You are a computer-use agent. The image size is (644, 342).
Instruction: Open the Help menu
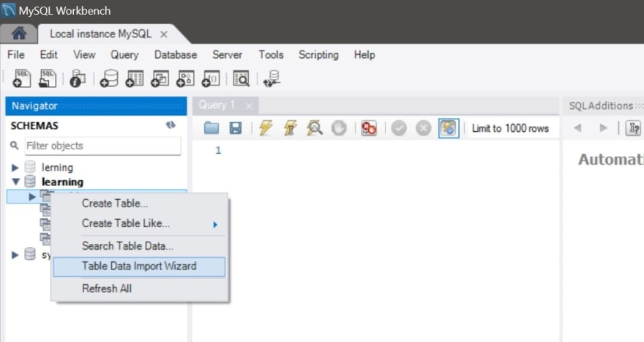tap(364, 55)
